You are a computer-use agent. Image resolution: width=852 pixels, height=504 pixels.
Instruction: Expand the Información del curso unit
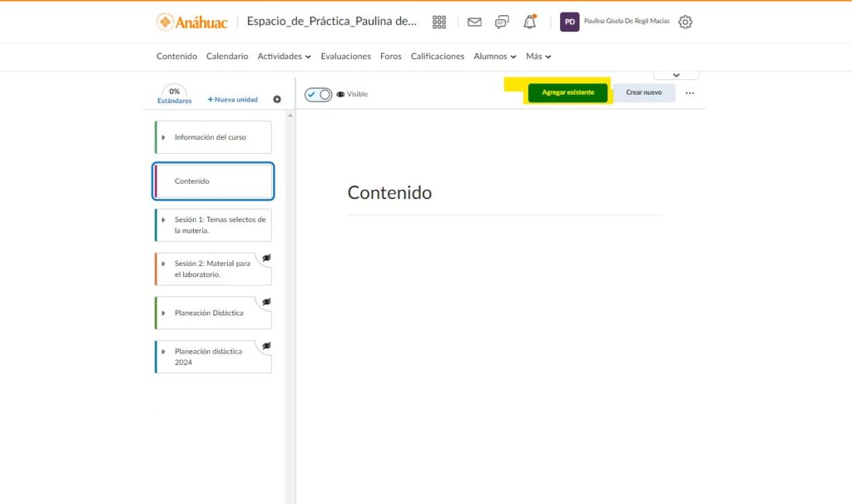[163, 137]
